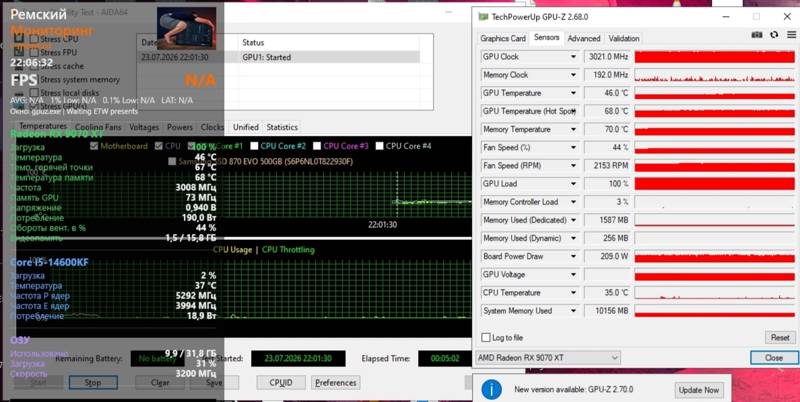Click the Close button in GPU-Z
This screenshot has height=402, width=800.
tap(773, 358)
